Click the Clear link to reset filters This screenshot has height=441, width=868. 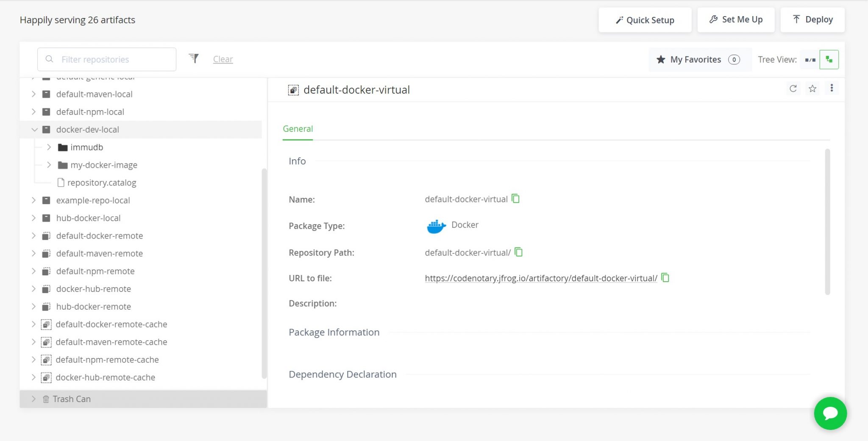(x=223, y=59)
